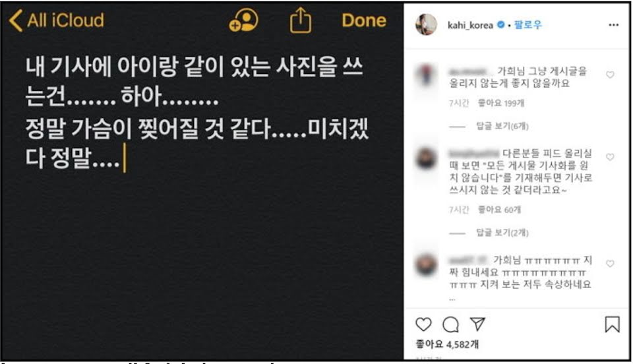
Task: Send post with paper plane icon
Action: [477, 324]
